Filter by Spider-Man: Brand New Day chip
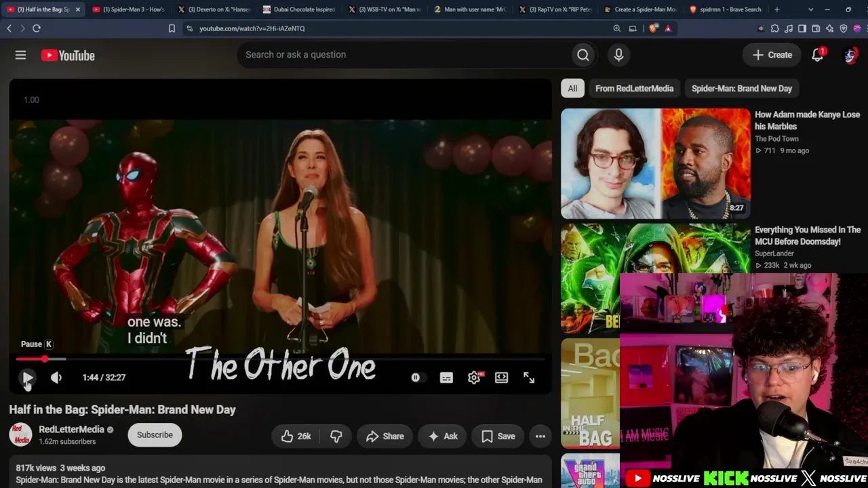 (742, 89)
